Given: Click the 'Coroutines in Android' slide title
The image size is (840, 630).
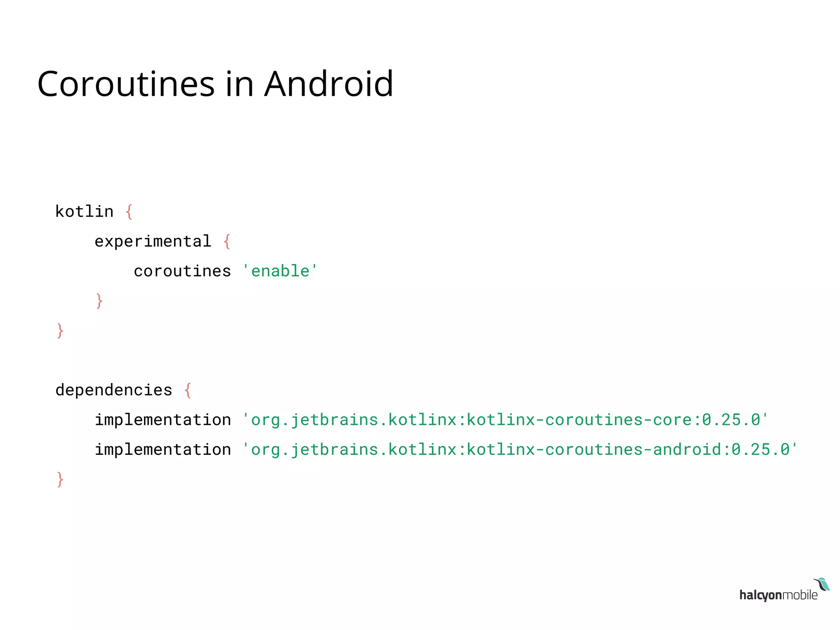Looking at the screenshot, I should coord(215,84).
